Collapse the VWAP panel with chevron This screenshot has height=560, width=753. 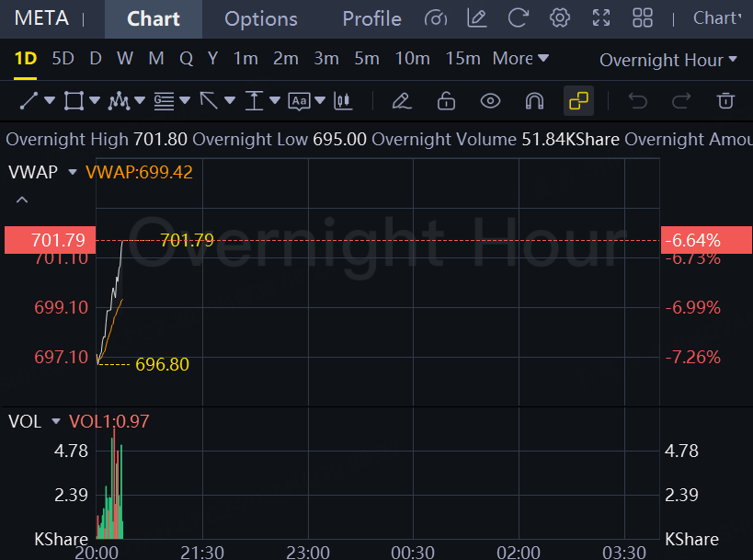pos(22,200)
